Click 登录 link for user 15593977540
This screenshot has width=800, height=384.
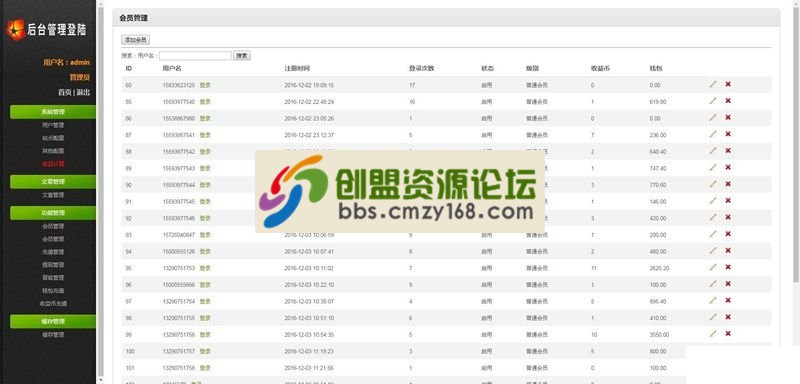point(205,102)
